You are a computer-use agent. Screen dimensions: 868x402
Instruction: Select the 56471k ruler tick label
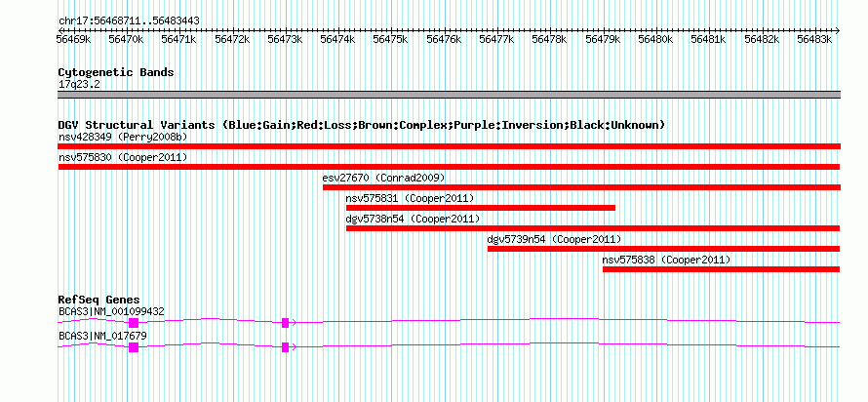tap(179, 39)
